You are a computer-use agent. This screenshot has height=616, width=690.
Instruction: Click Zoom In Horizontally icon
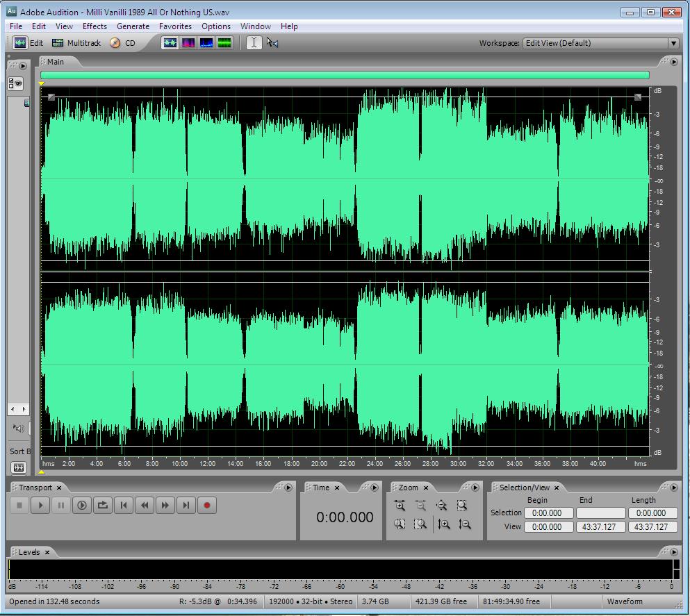coord(400,506)
